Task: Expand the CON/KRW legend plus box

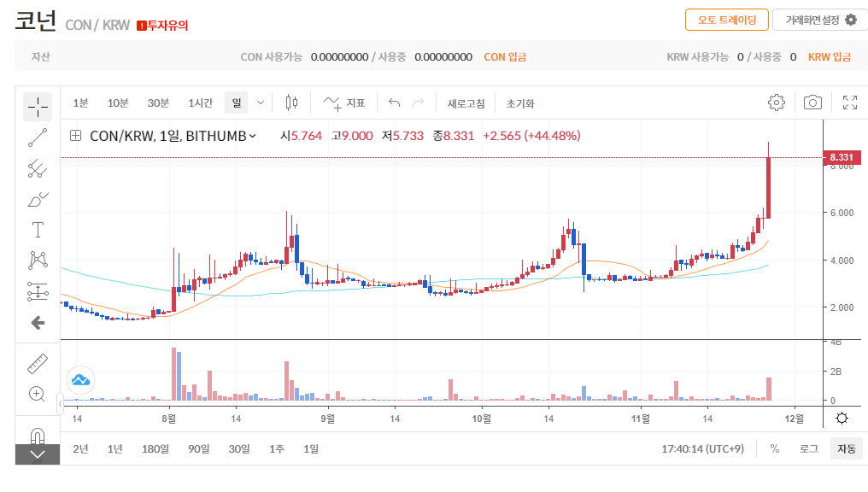Action: coord(76,136)
